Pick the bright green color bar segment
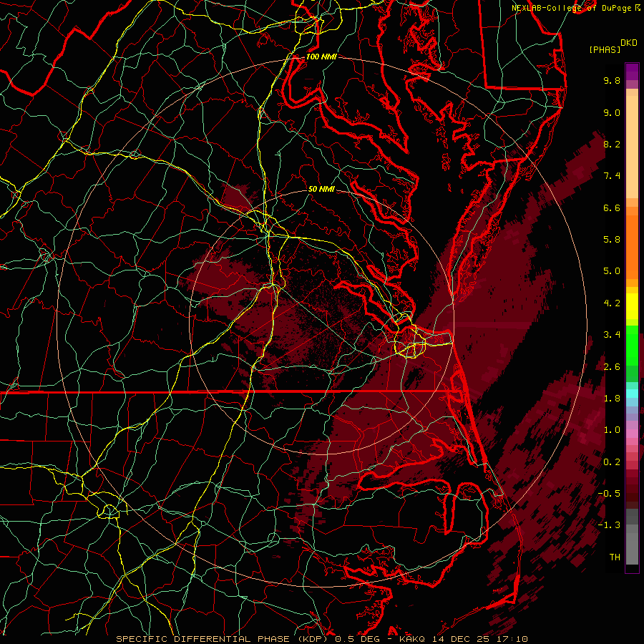This screenshot has width=644, height=644. 632,345
